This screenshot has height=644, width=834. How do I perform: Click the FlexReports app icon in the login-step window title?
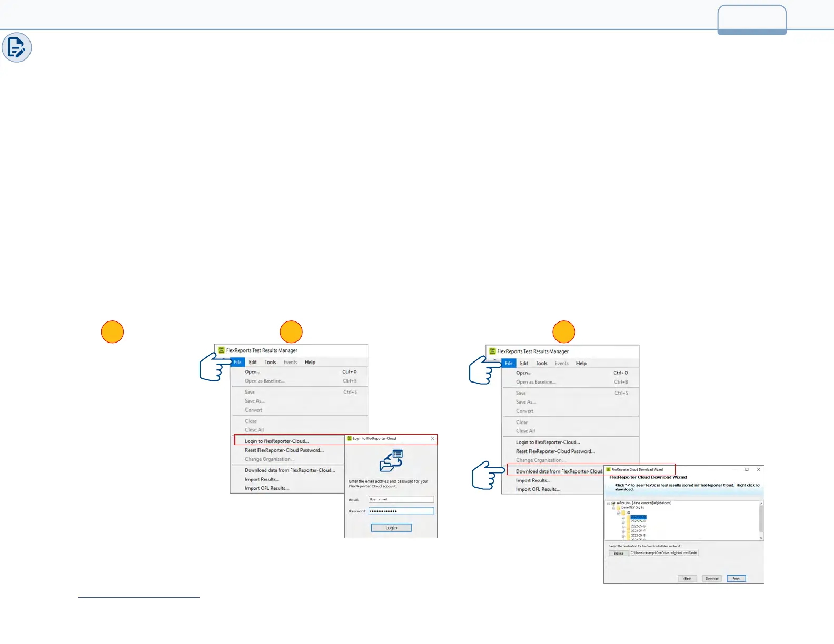222,350
